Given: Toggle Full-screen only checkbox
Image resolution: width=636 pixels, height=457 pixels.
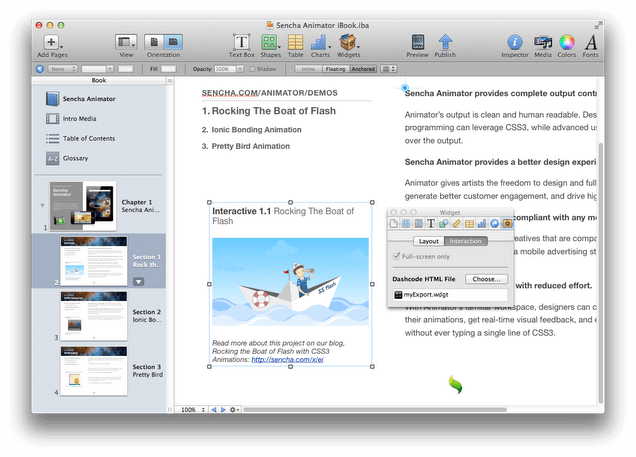Looking at the screenshot, I should tap(397, 256).
